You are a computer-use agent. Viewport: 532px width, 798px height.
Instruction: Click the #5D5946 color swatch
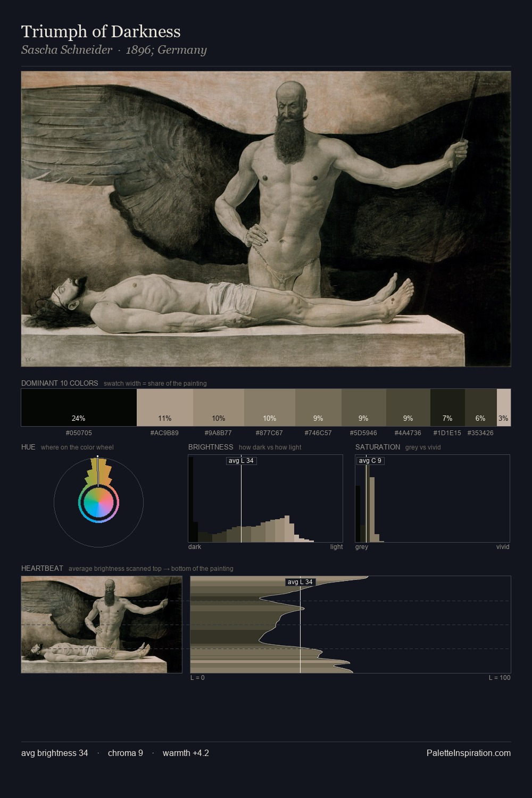[364, 408]
